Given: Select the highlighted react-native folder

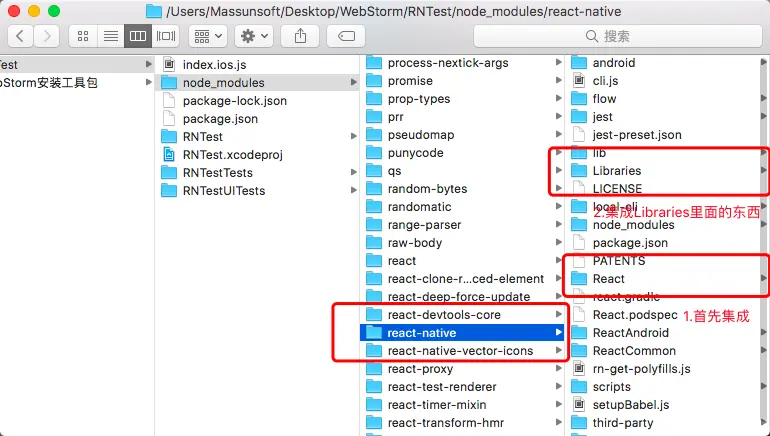Looking at the screenshot, I should (x=463, y=332).
